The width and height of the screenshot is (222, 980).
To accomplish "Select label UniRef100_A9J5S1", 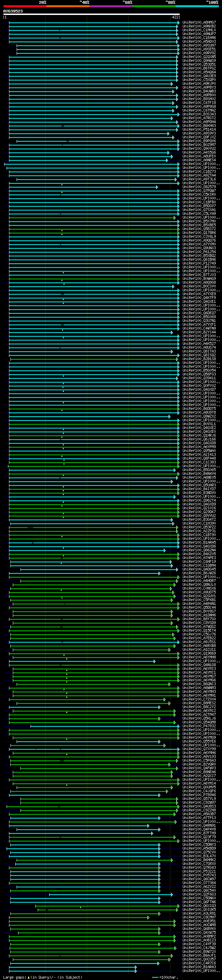I will click(199, 642).
